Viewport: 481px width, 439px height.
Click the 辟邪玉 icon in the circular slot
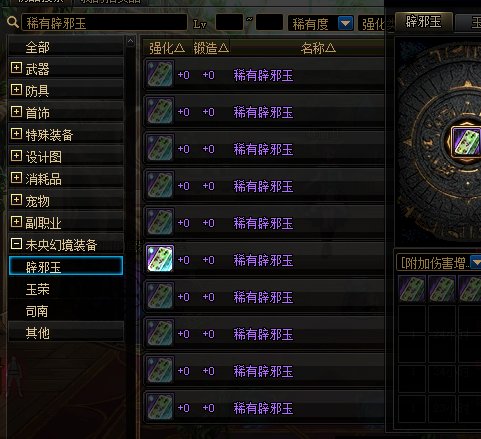(467, 142)
